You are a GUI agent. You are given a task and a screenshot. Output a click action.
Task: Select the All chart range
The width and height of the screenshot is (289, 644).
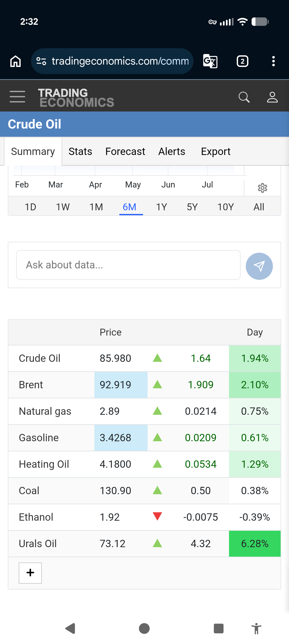(x=258, y=207)
